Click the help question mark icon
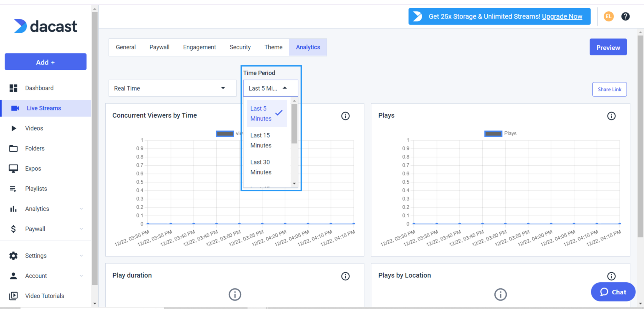 [x=625, y=16]
